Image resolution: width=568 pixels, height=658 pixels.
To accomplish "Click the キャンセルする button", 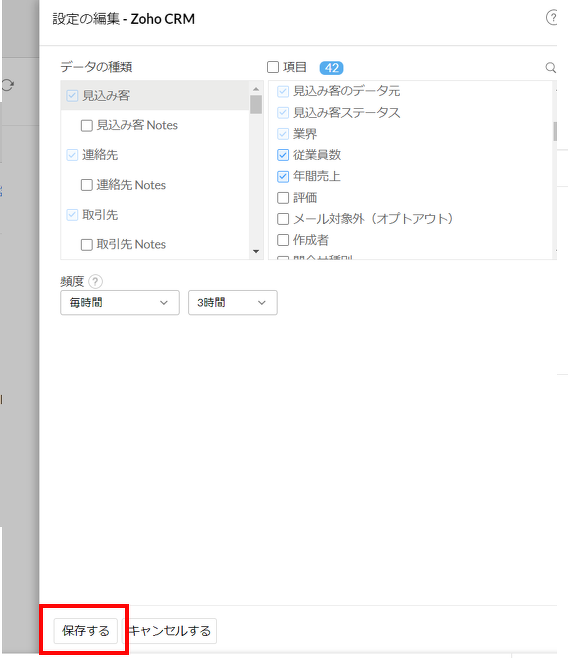I will (169, 631).
